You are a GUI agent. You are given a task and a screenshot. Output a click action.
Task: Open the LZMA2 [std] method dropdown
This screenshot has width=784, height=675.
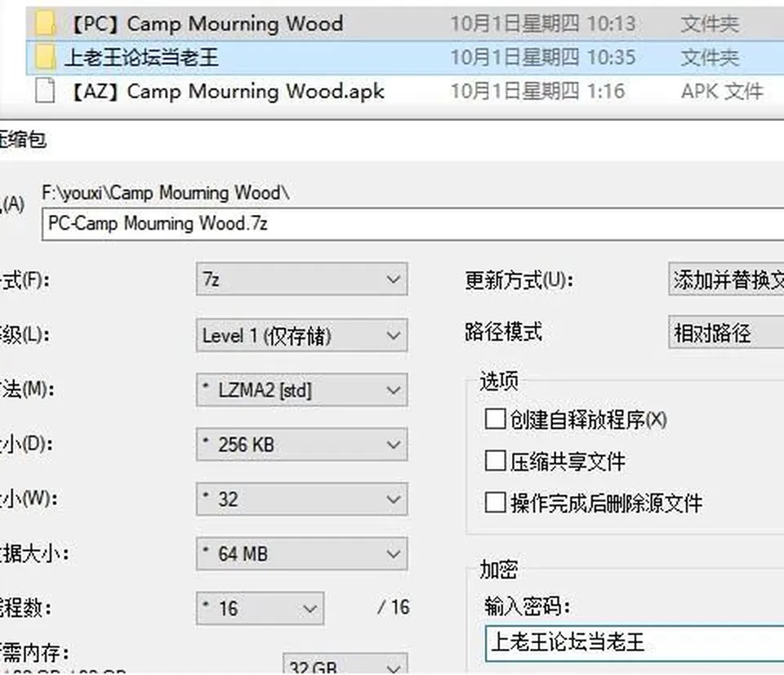click(x=301, y=390)
